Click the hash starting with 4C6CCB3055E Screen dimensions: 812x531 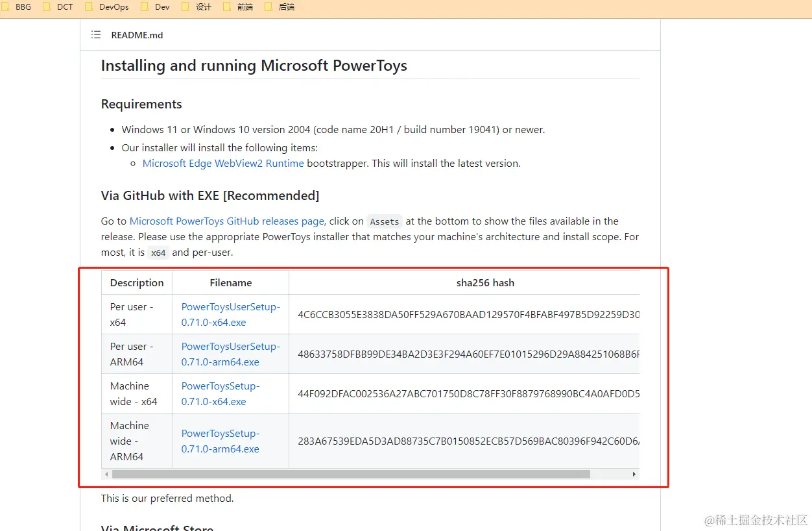[x=468, y=314]
